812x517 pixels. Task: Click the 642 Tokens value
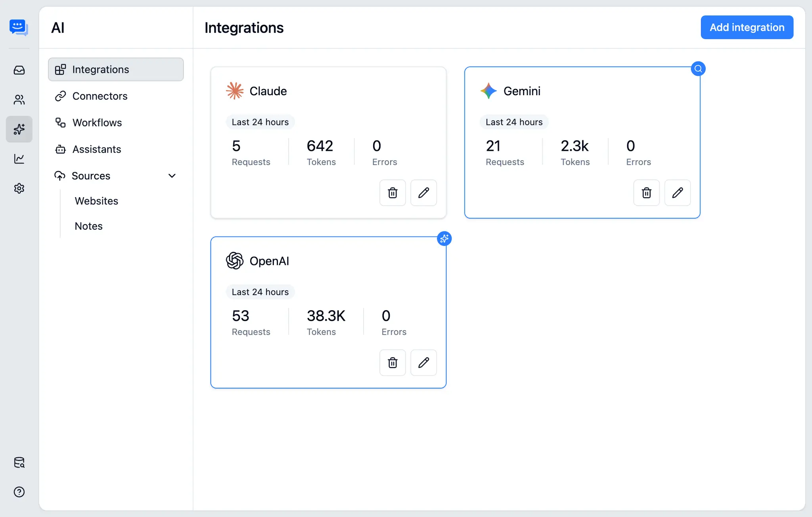tap(320, 146)
